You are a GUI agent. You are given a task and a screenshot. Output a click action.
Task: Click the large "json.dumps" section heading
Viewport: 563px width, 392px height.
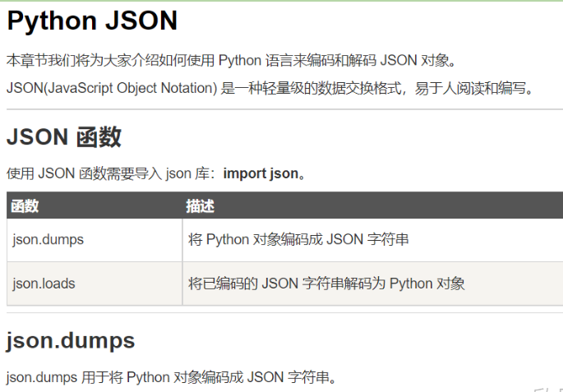click(x=71, y=340)
